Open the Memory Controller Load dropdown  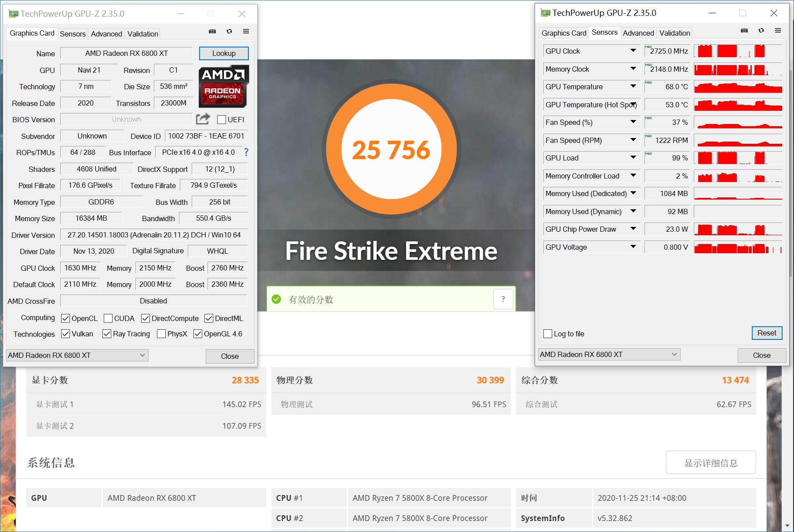633,176
